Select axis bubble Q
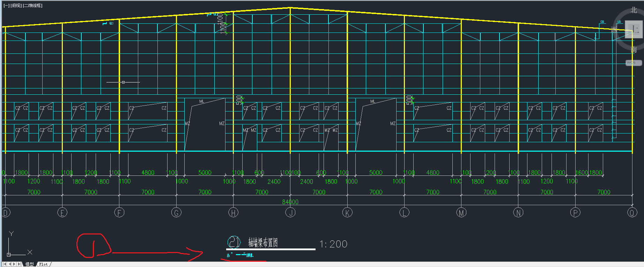Viewport: 644px width, 267px height. click(632, 212)
